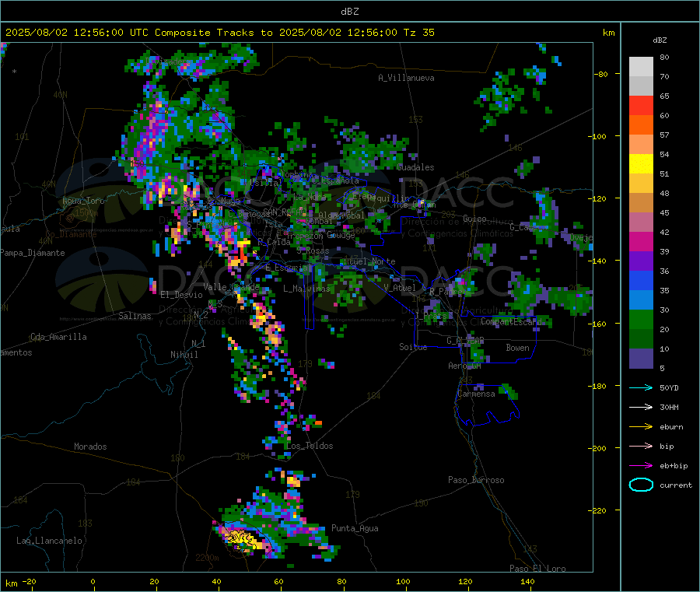This screenshot has width=700, height=592.
Task: Click the 'Soitue' map label
Action: click(x=413, y=347)
